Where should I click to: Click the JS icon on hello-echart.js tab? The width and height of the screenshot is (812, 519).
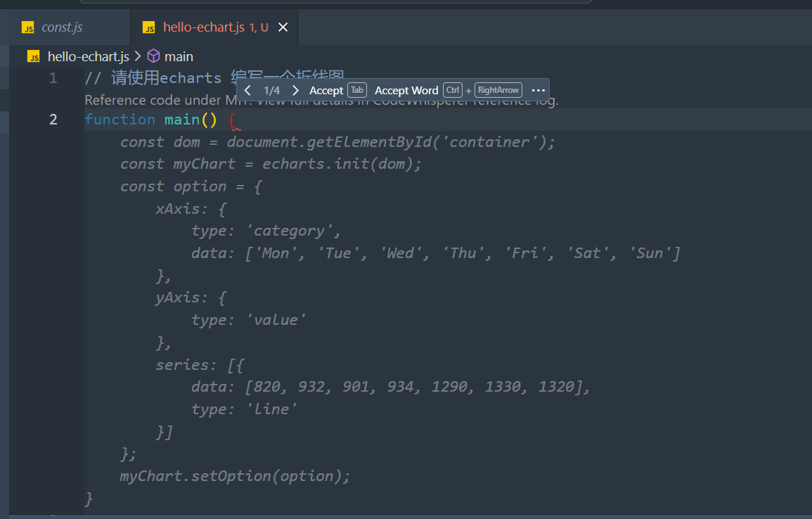[148, 27]
